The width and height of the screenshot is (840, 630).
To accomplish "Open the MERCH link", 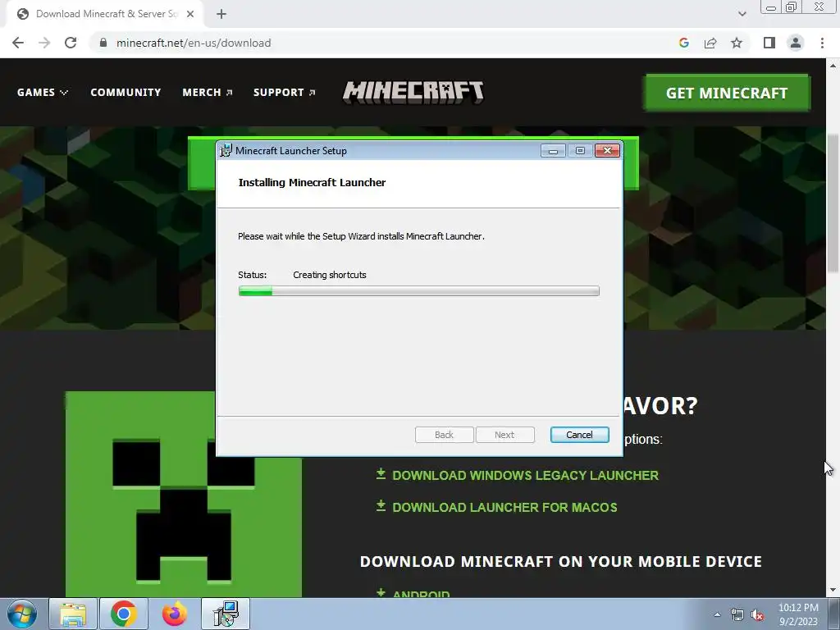I will click(208, 92).
